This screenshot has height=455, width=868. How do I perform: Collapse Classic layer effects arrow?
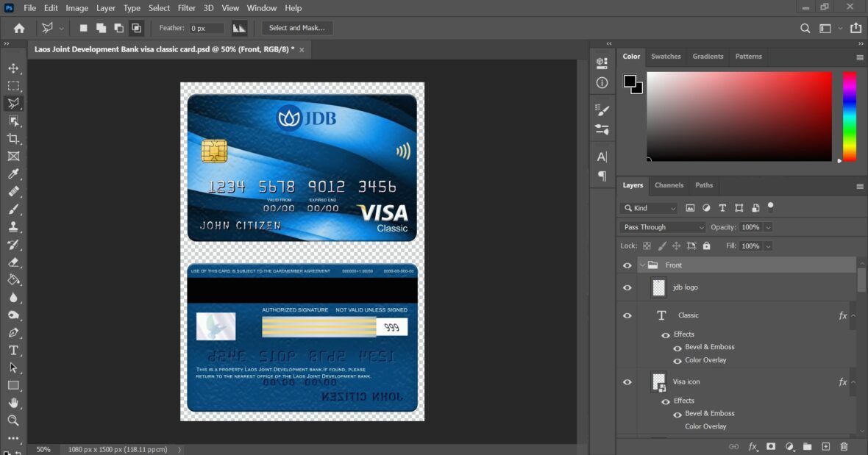point(853,315)
